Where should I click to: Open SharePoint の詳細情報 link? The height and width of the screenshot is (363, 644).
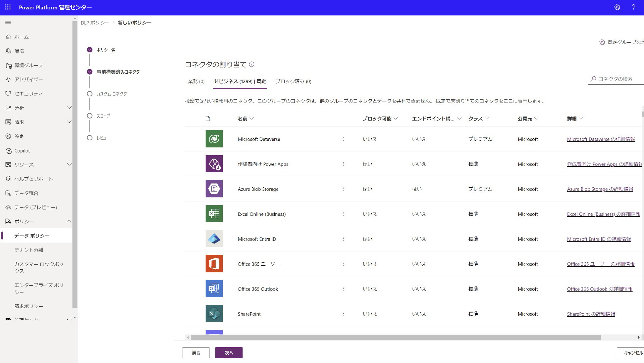591,314
